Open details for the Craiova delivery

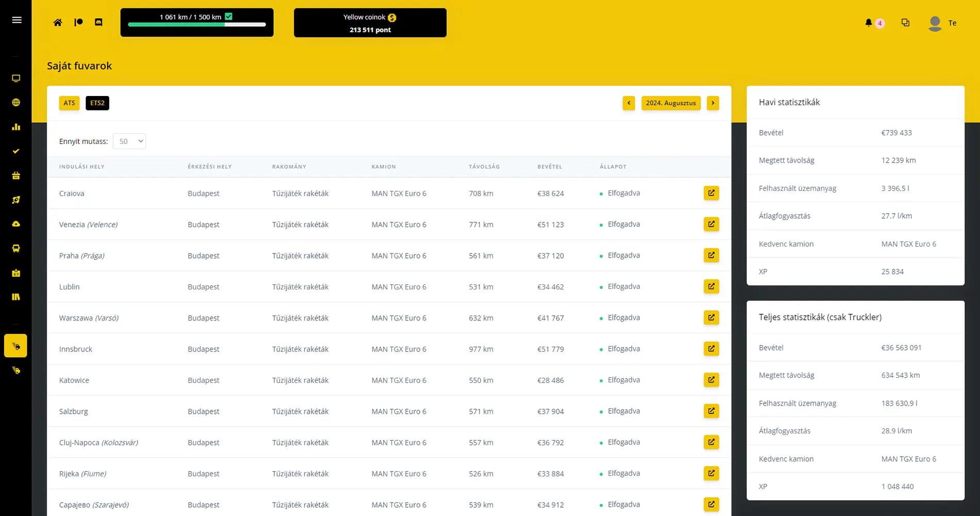click(x=711, y=193)
